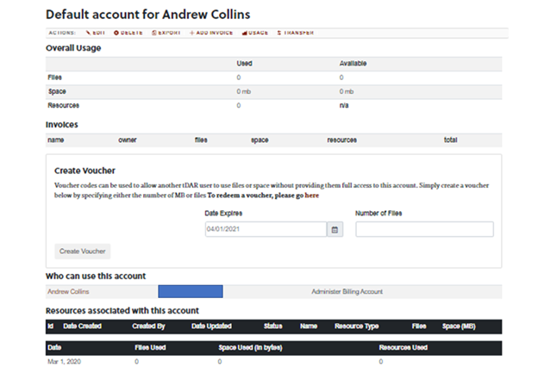Click the Number of Files input field

pyautogui.click(x=424, y=229)
